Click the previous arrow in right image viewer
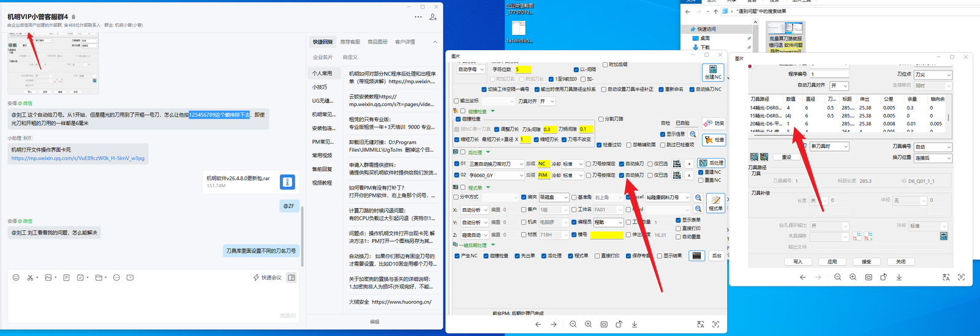 click(x=802, y=277)
